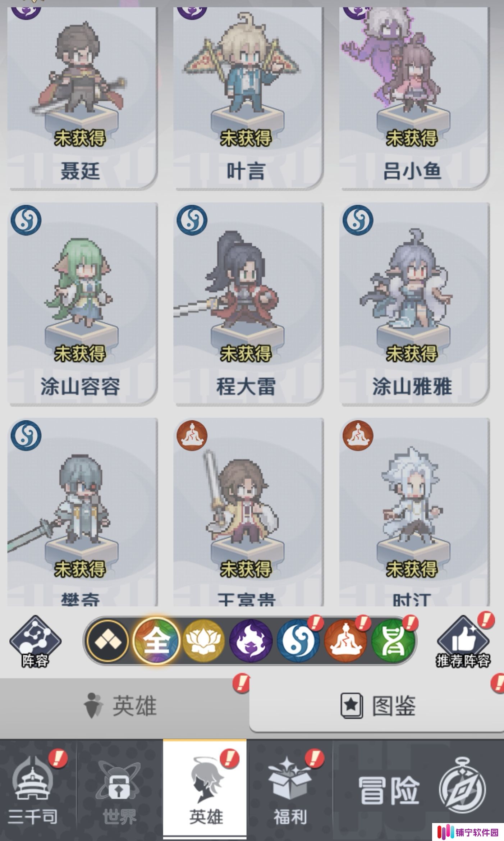Filter heroes by purple flame faction
Viewport: 504px width, 841px height.
(x=251, y=641)
